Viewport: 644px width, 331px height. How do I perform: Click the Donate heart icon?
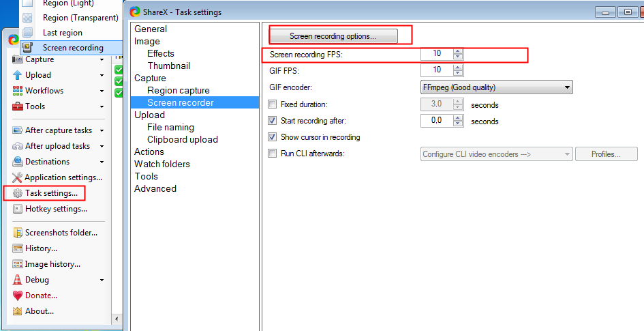click(x=17, y=296)
